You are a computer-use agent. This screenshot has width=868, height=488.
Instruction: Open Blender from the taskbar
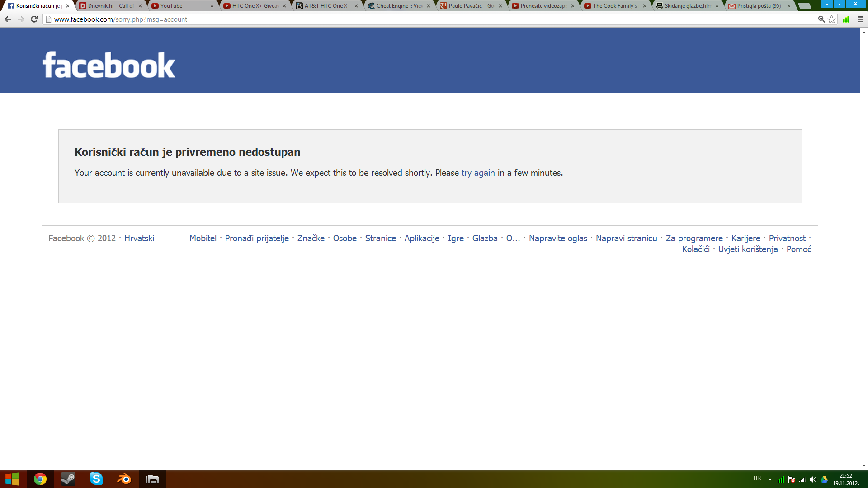(x=124, y=479)
